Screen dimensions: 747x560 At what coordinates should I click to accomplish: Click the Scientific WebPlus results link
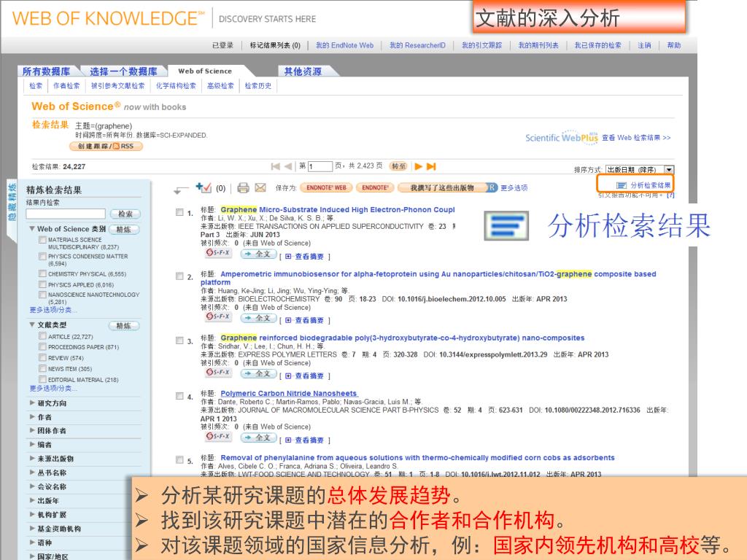pos(636,138)
